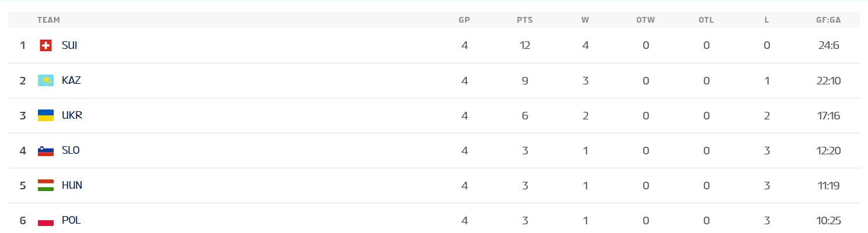Open the UKR team link
Screen dimensions: 868x233
tap(72, 115)
